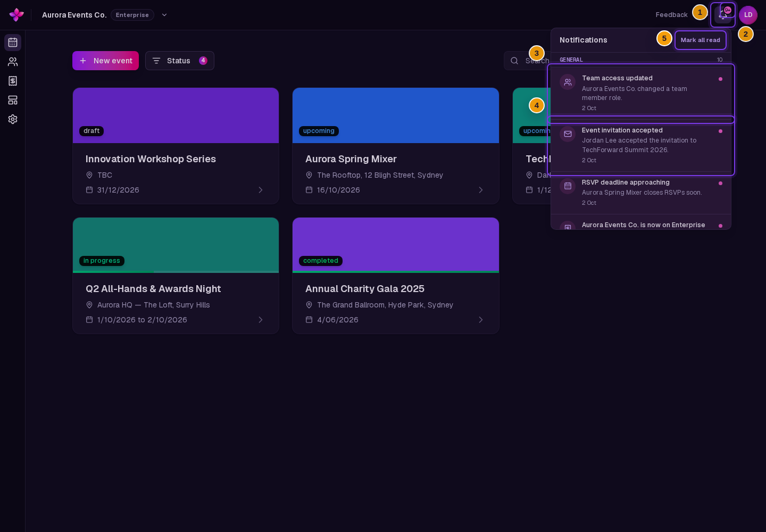Click the notification bell icon
This screenshot has height=532, width=766.
[723, 15]
